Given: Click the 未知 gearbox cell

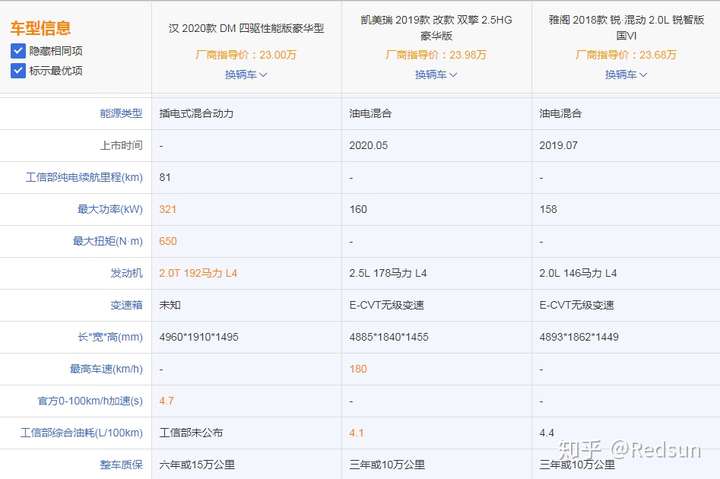Looking at the screenshot, I should click(170, 305).
